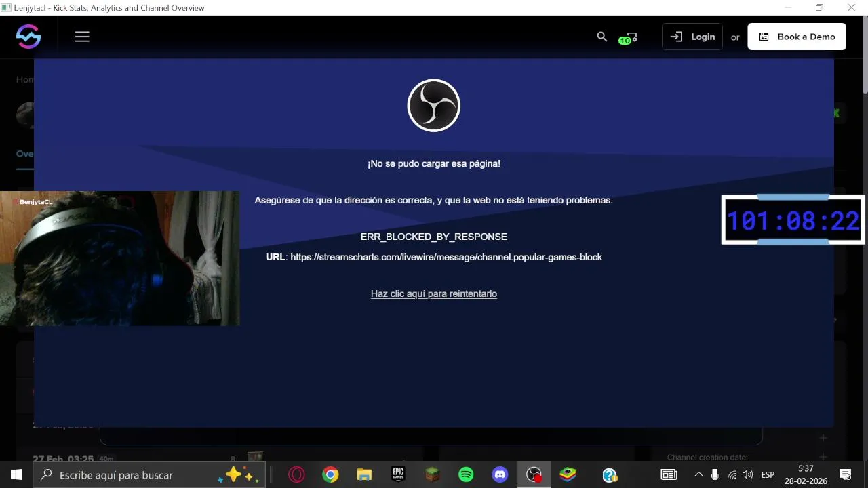The height and width of the screenshot is (488, 868).
Task: Click the OBS logo on error page
Action: click(x=434, y=106)
